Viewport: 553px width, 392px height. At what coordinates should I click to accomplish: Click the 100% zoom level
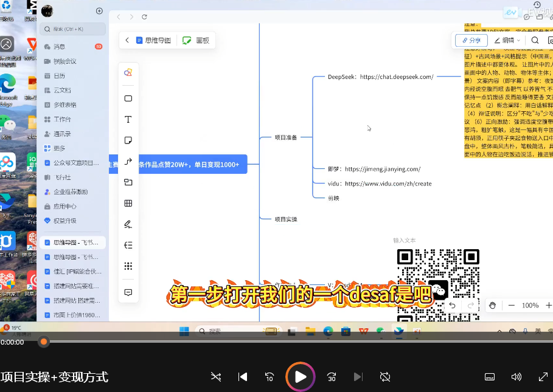pos(530,305)
